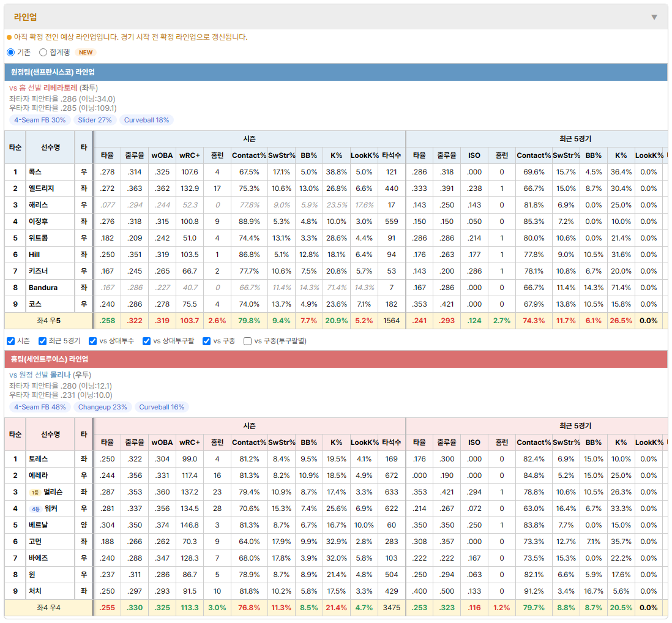Click player name 위트콤
The image size is (672, 623).
(38, 238)
